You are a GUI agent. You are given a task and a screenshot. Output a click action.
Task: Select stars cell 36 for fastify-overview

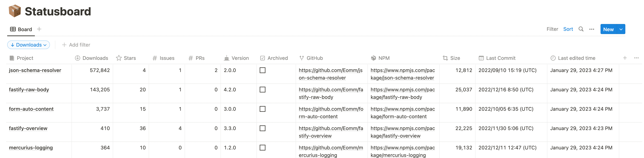click(131, 132)
